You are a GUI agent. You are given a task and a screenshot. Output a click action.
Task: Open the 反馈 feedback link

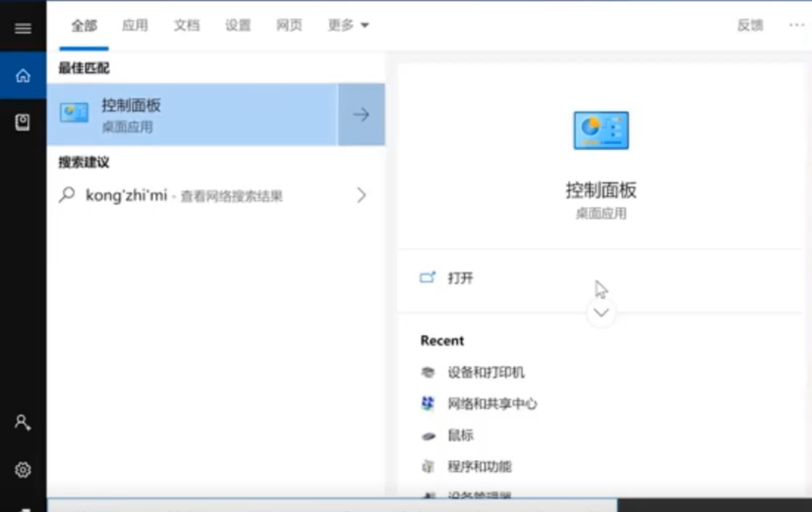coord(750,26)
